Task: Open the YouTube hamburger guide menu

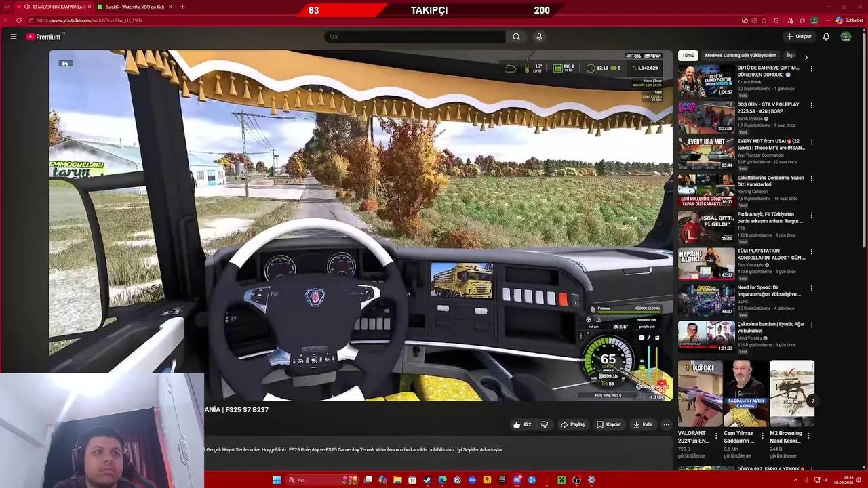Action: coord(13,37)
